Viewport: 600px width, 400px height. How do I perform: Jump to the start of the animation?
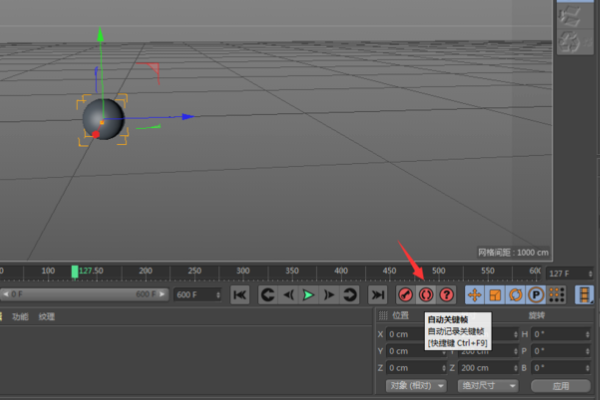240,295
